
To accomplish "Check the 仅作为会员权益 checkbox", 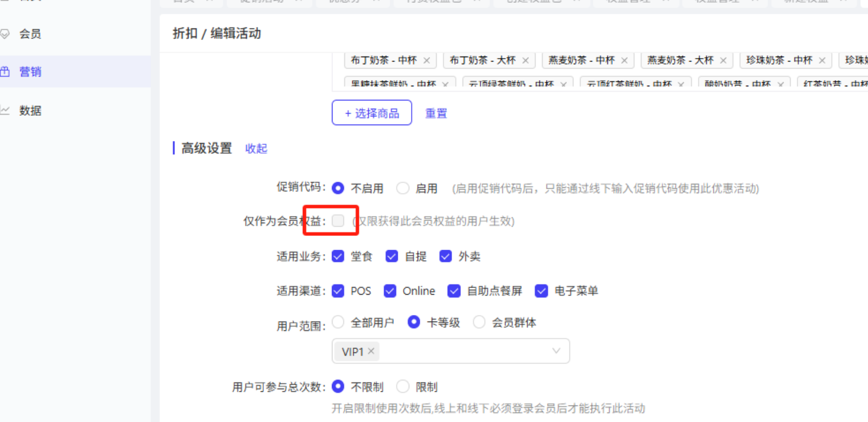I will click(338, 221).
